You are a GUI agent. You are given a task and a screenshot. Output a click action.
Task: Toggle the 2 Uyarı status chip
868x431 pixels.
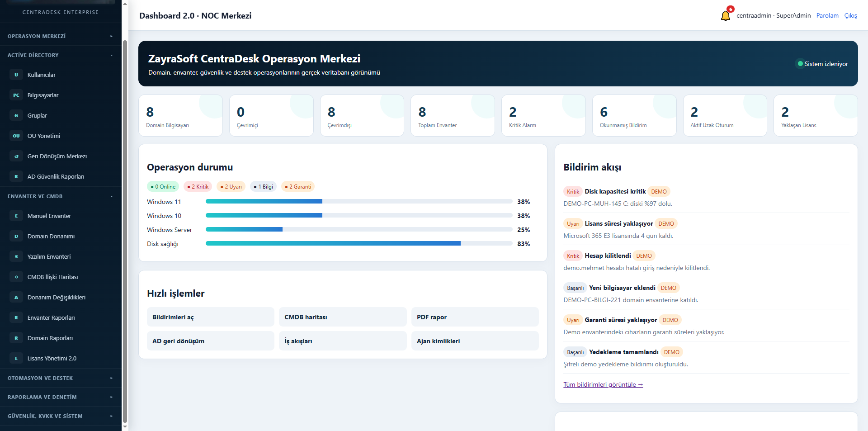pyautogui.click(x=231, y=186)
